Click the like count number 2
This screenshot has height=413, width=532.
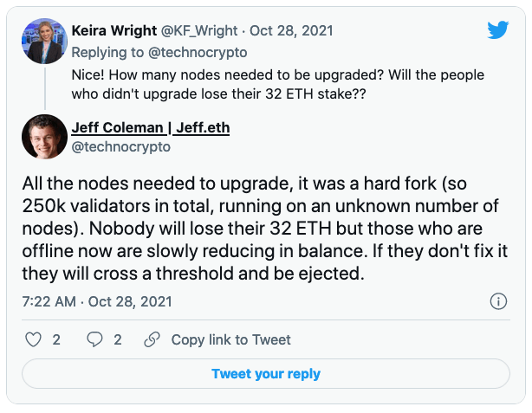(56, 339)
